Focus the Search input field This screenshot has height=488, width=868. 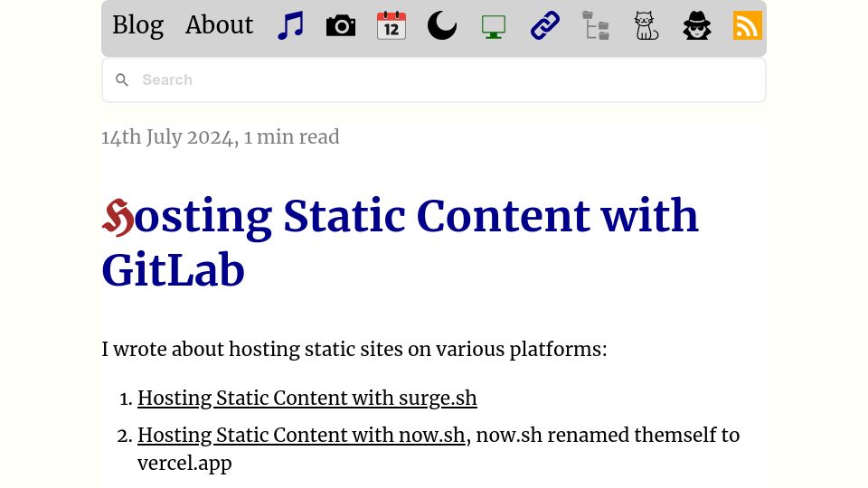point(434,80)
